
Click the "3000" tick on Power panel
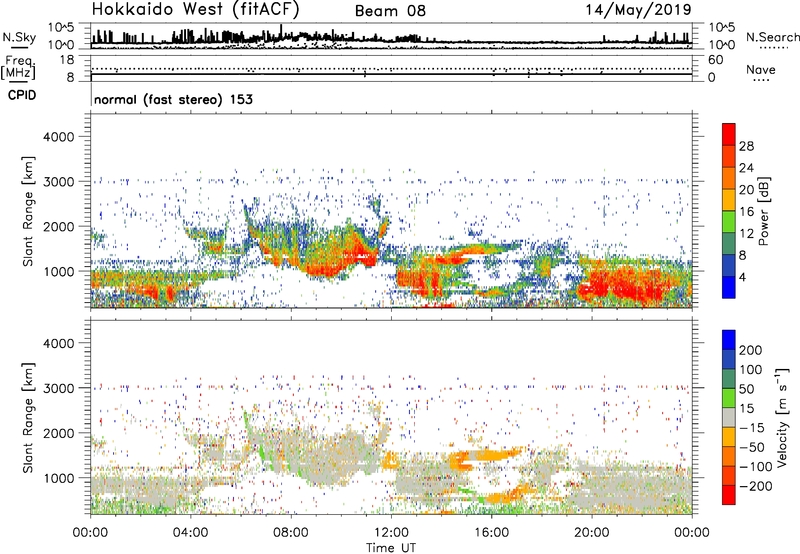(58, 182)
